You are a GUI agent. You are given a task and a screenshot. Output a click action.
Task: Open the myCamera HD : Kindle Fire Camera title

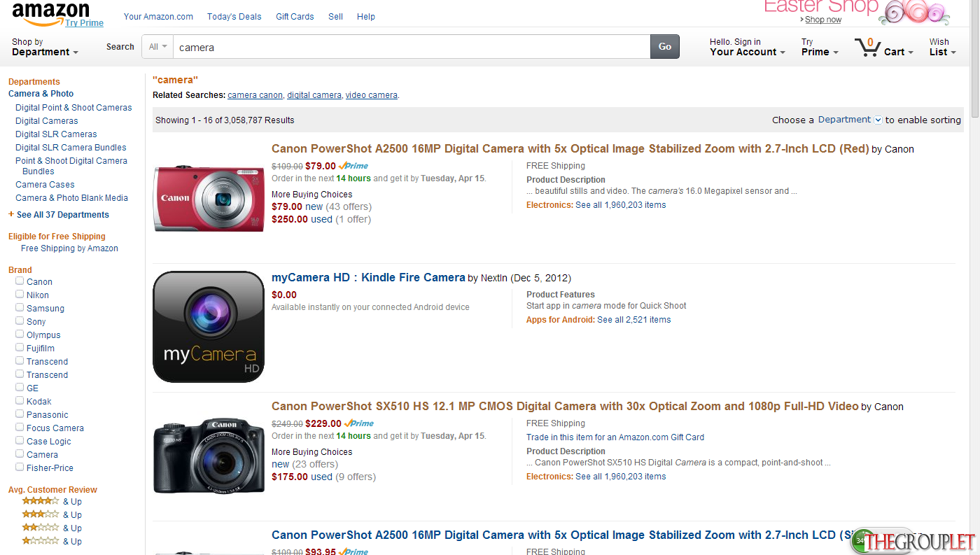368,277
